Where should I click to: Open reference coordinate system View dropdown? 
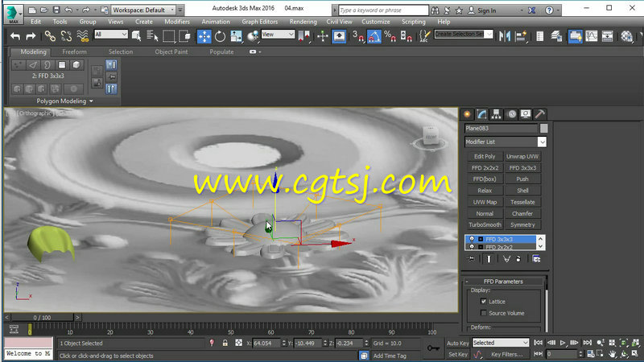[278, 35]
